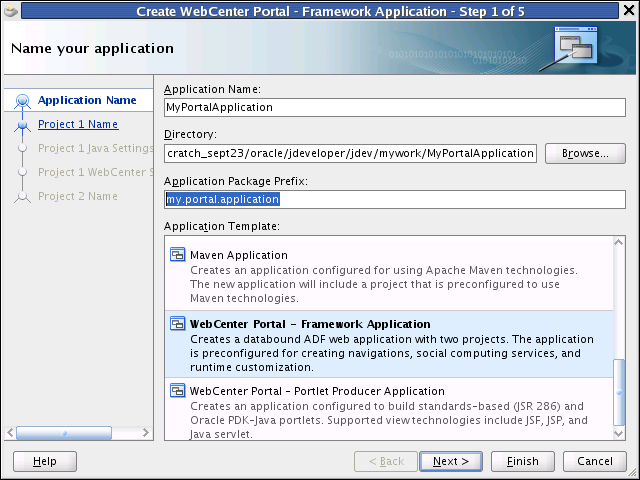The width and height of the screenshot is (640, 480).
Task: Click the Project 1 WebCenter Settings step
Action: [x=96, y=172]
